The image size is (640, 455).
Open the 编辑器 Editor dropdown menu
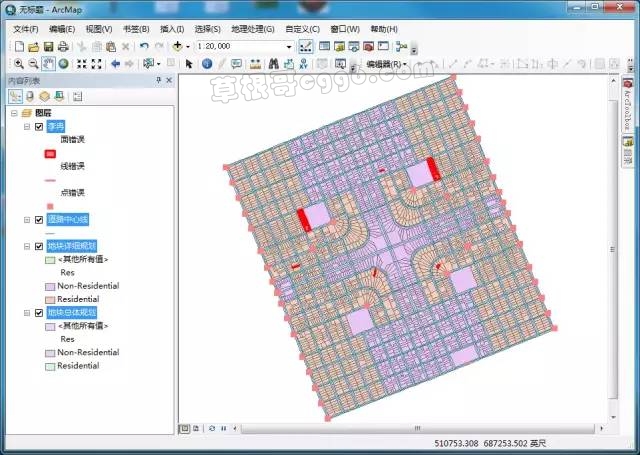click(x=386, y=64)
